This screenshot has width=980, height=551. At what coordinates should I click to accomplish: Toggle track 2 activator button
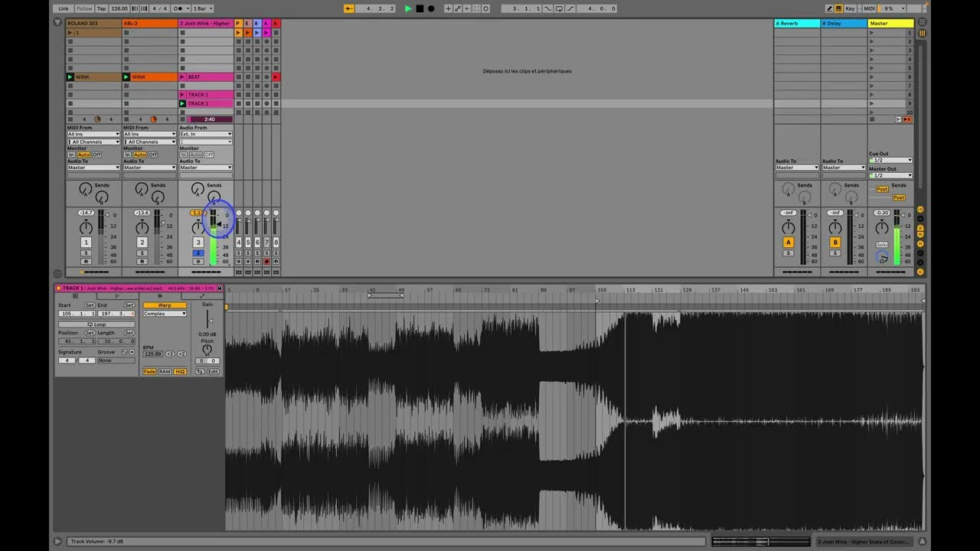142,242
